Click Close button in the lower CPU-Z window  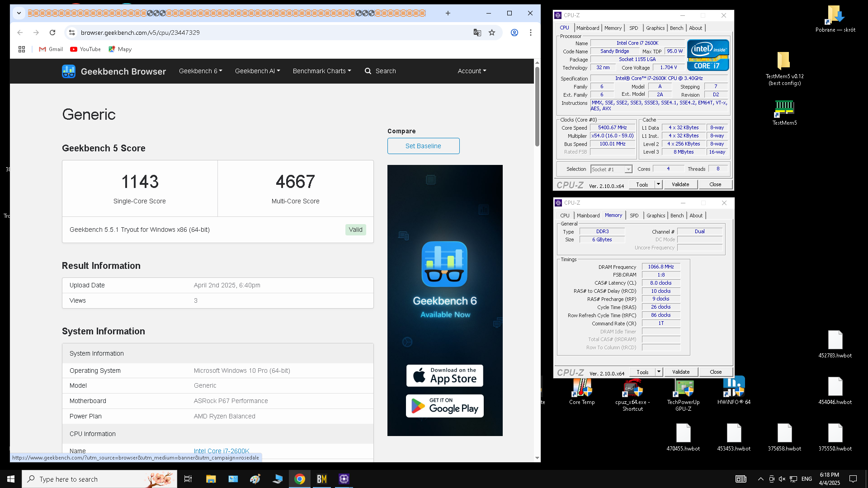pos(716,372)
